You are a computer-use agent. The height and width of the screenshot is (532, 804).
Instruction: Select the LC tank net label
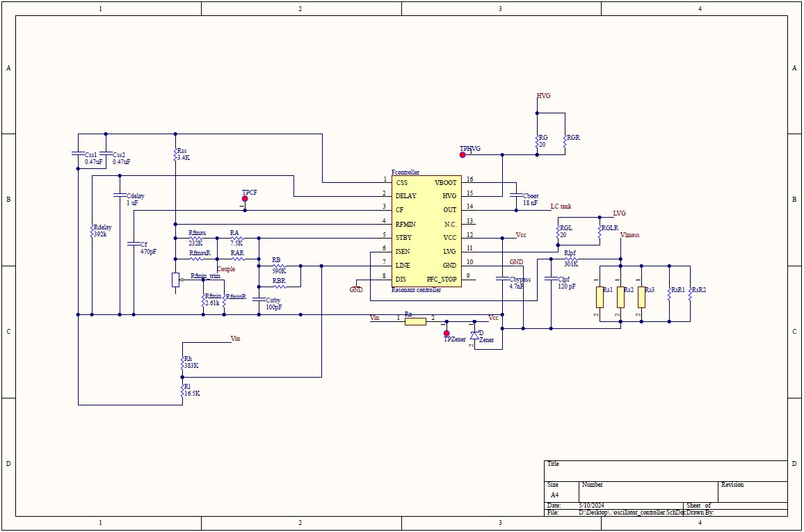[x=560, y=206]
